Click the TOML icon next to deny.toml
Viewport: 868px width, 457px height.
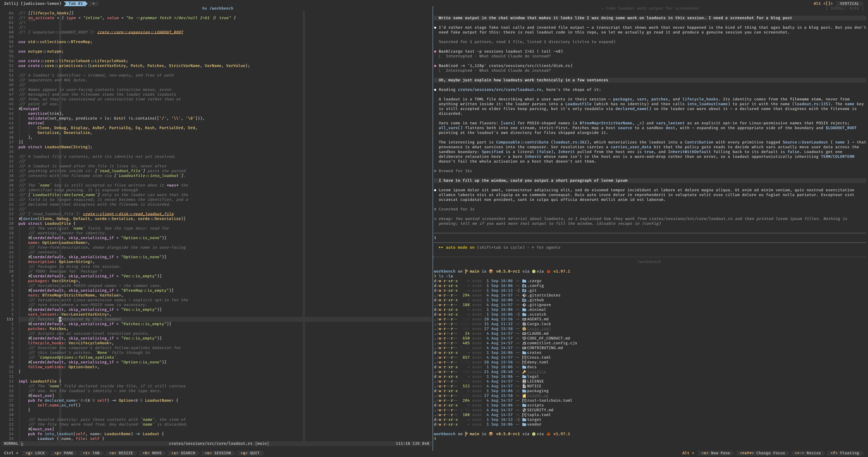tap(524, 362)
